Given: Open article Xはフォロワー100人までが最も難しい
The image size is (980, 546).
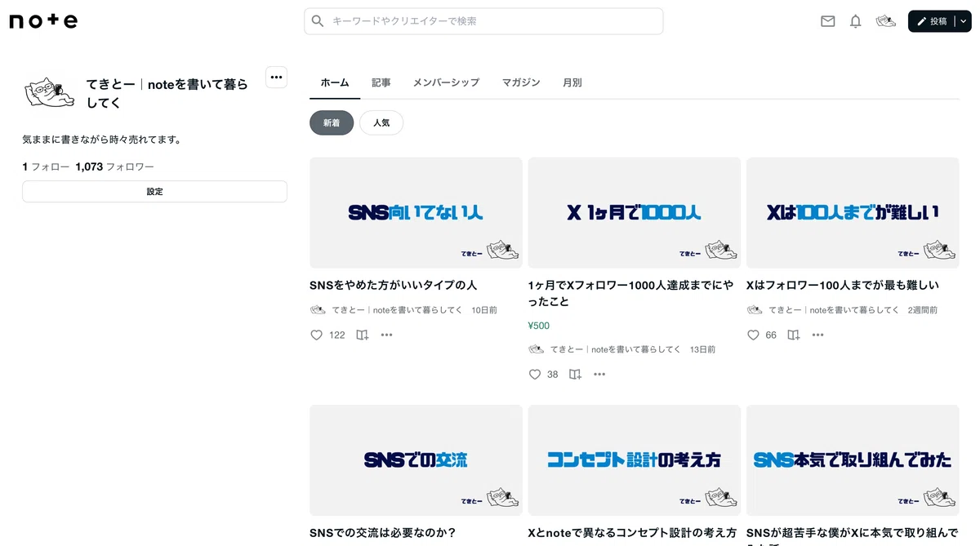Looking at the screenshot, I should point(843,286).
